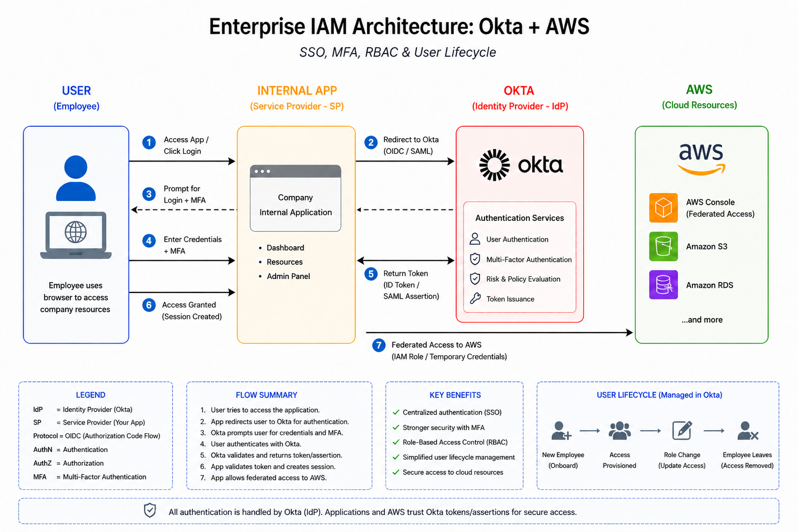
Task: Click the 'AuthZ = Authorization' legend row
Action: 68,463
